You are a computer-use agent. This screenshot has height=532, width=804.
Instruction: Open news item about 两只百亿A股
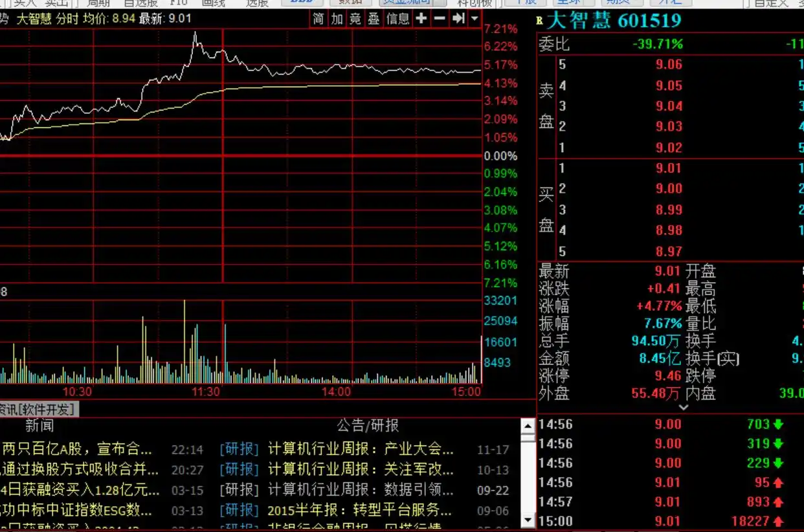point(77,449)
